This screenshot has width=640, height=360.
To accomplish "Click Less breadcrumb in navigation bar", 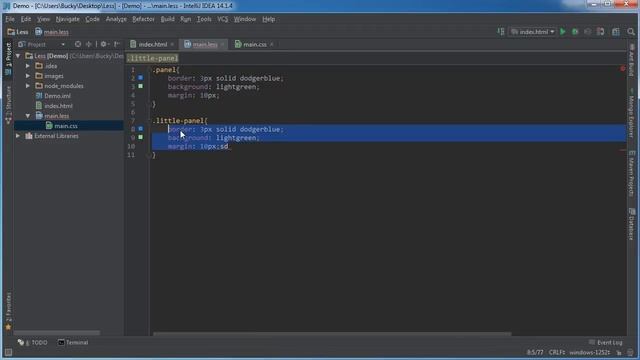I will [18, 32].
